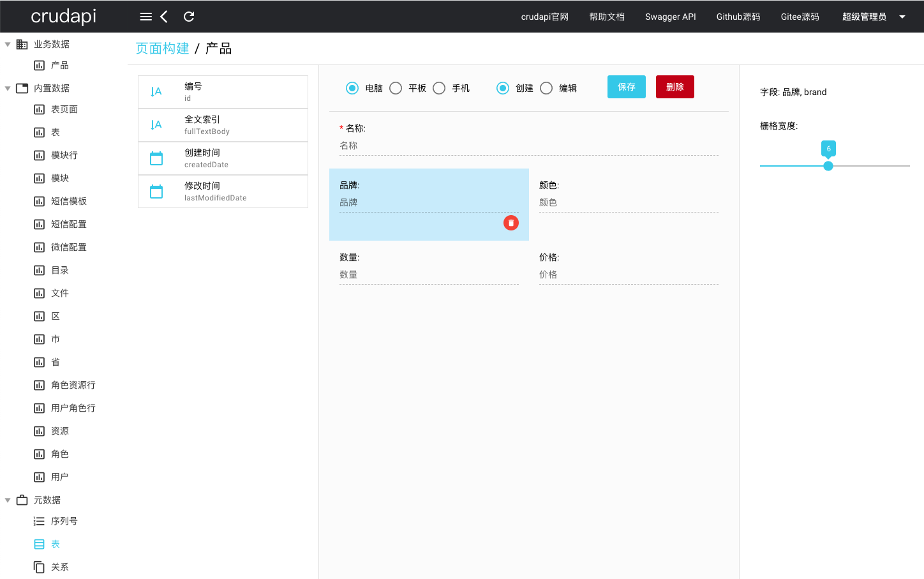
Task: Click the sort icon beside fullTextBody field
Action: (x=155, y=124)
